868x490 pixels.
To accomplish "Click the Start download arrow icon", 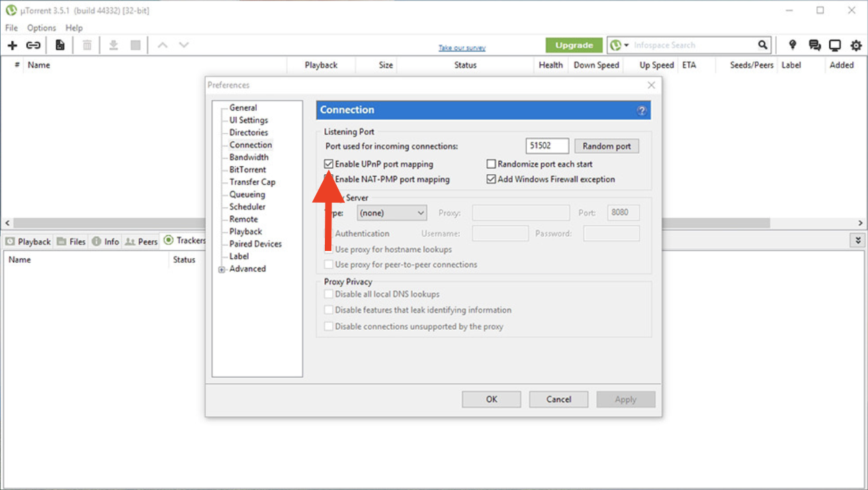I will (x=114, y=45).
